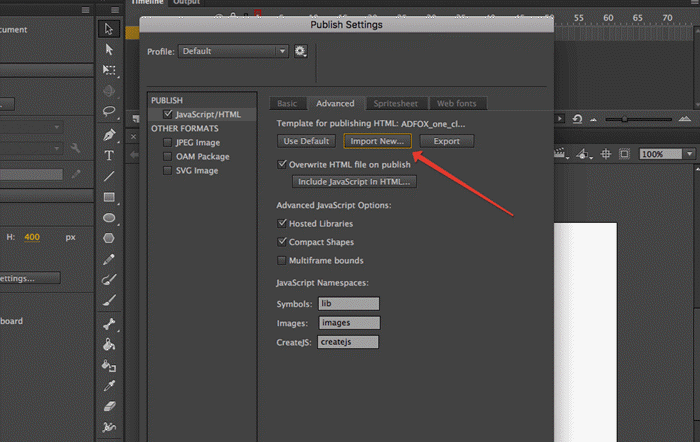This screenshot has height=442, width=700.
Task: Open the stage zoom percentage dropdown
Action: pos(665,155)
